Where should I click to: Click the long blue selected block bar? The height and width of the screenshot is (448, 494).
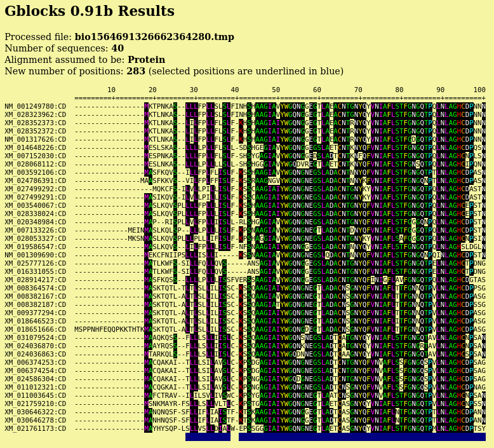[x=362, y=437]
